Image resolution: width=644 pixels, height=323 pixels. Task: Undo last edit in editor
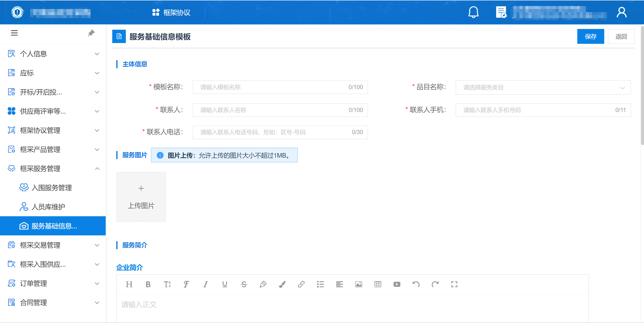click(416, 284)
